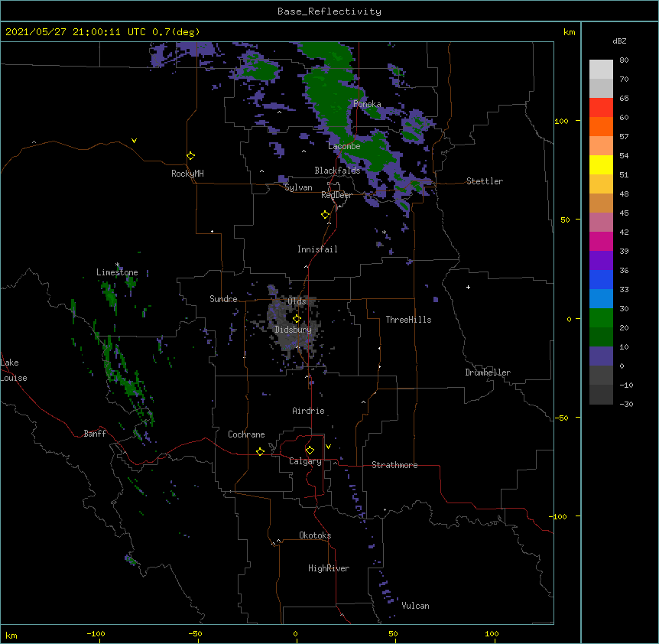Image resolution: width=659 pixels, height=644 pixels.
Task: Click the Base_Reflectivity title
Action: 329,11
